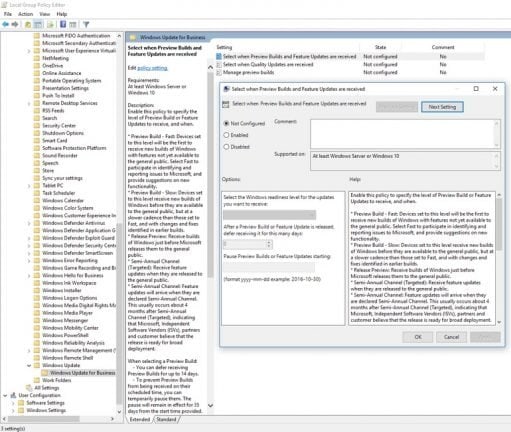The height and width of the screenshot is (432, 511).
Task: Open the Action menu
Action: pos(26,14)
